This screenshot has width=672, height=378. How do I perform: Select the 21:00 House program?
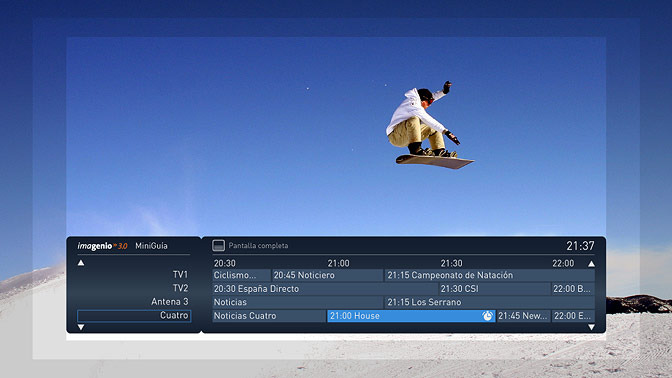(411, 316)
